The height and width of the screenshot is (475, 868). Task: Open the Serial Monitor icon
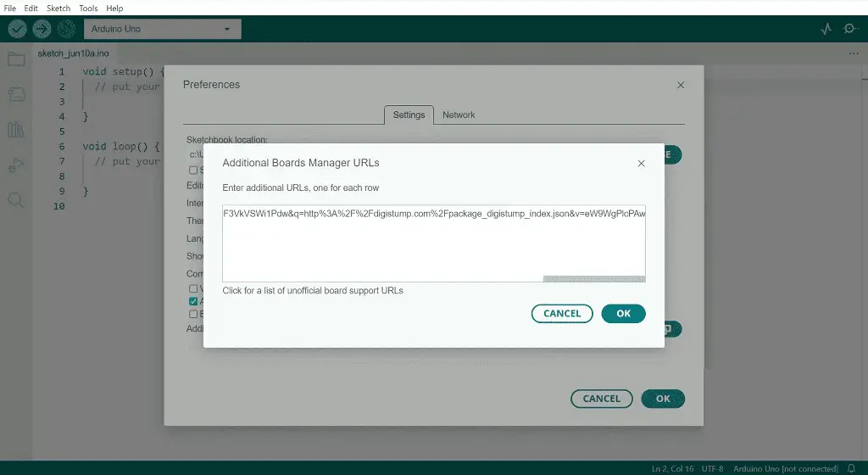coord(849,29)
